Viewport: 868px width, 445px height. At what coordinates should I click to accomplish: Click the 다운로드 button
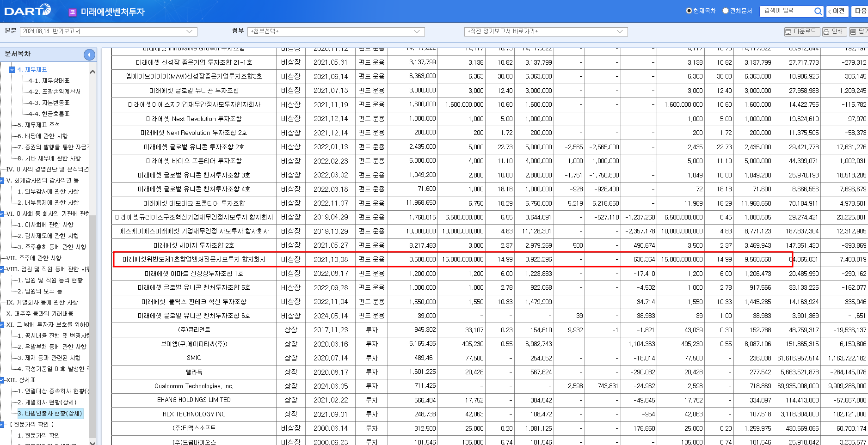[801, 31]
